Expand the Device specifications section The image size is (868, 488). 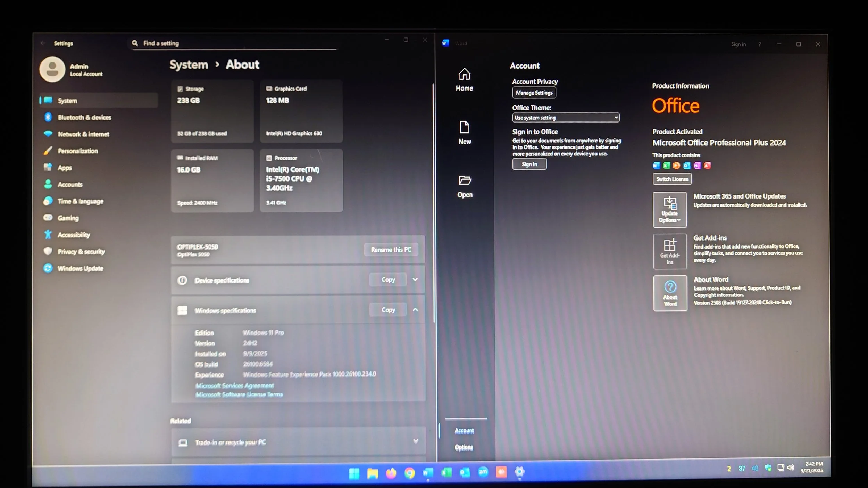click(415, 279)
